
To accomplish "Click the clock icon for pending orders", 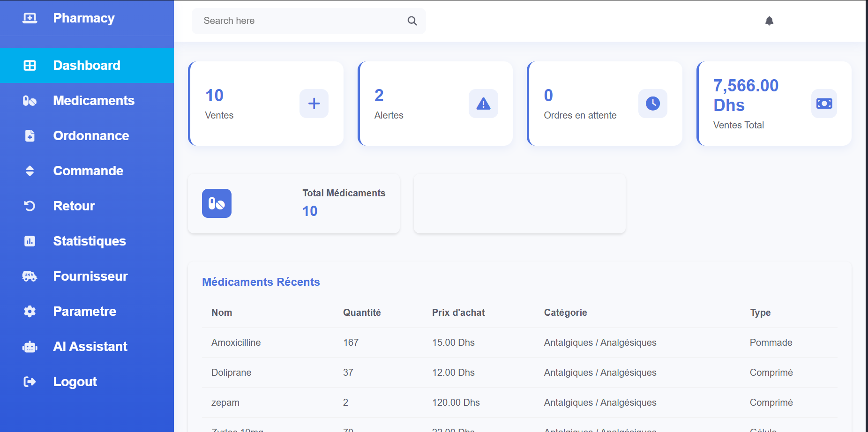I will click(652, 104).
